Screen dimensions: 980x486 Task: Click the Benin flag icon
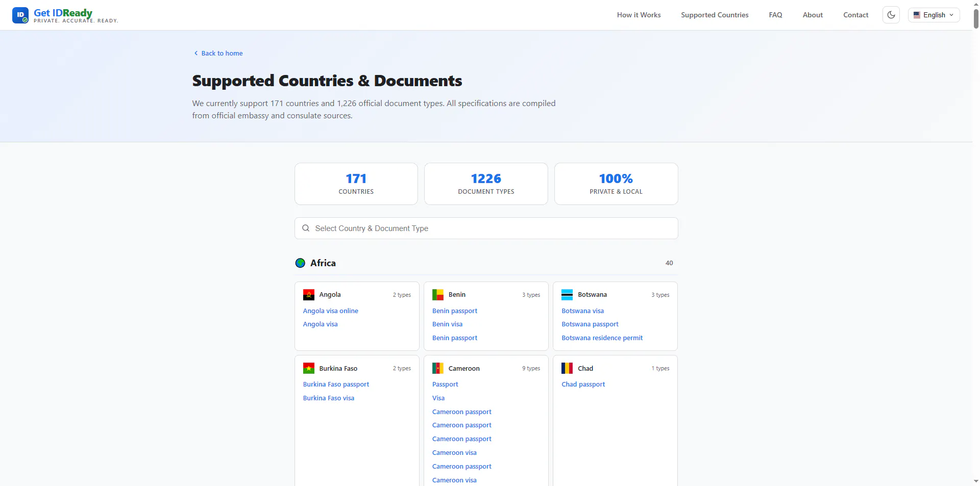[438, 295]
